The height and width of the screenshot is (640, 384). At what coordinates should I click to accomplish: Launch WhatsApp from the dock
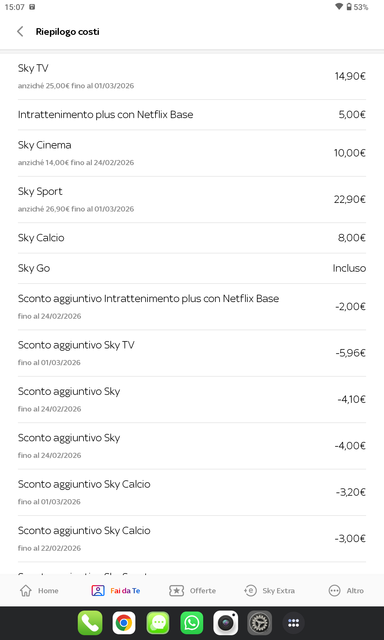click(x=192, y=623)
